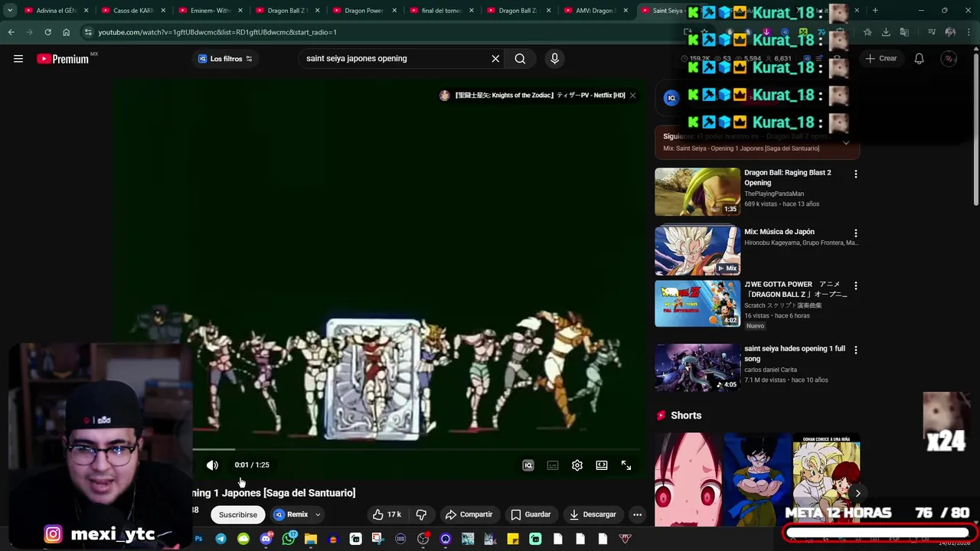Enter full screen on the video

[x=626, y=465]
